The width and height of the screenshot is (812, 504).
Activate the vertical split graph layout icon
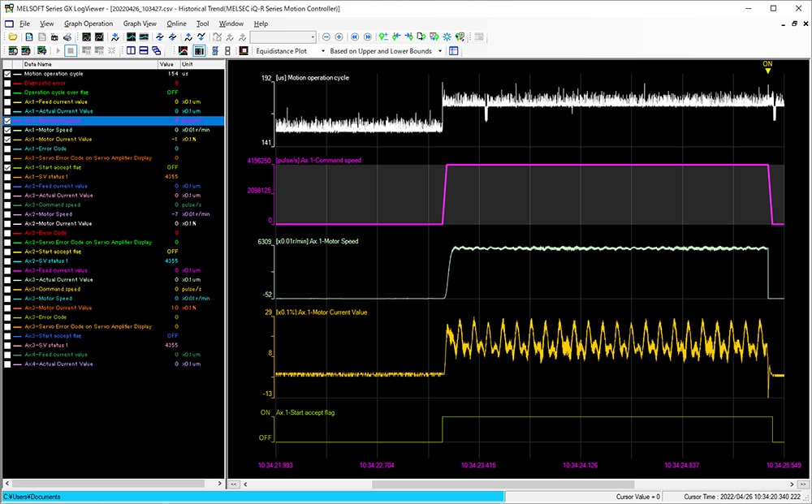(132, 51)
